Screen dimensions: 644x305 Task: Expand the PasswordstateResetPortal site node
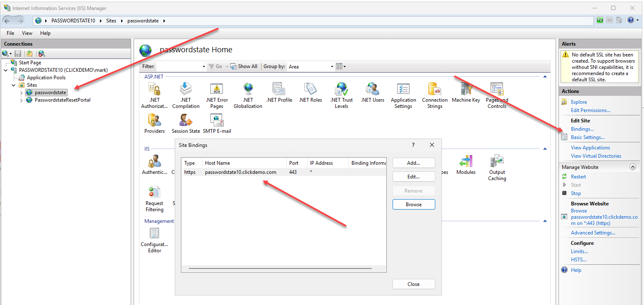(22, 100)
